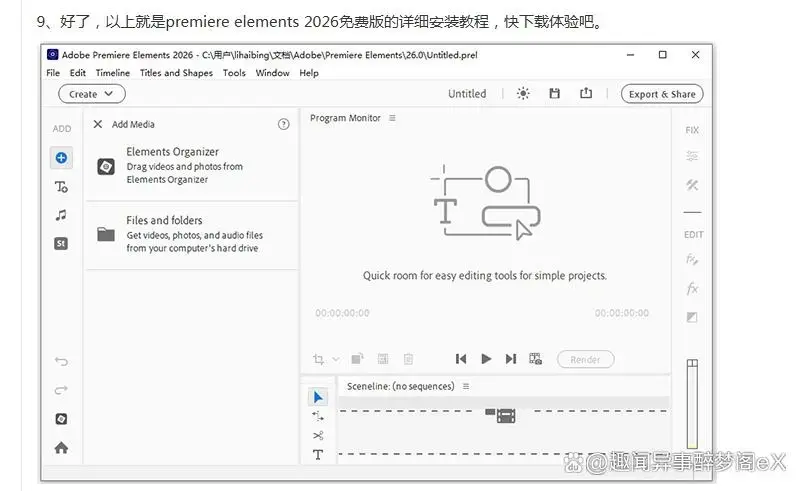The image size is (802, 491).
Task: Go to previous edit point
Action: [x=461, y=359]
